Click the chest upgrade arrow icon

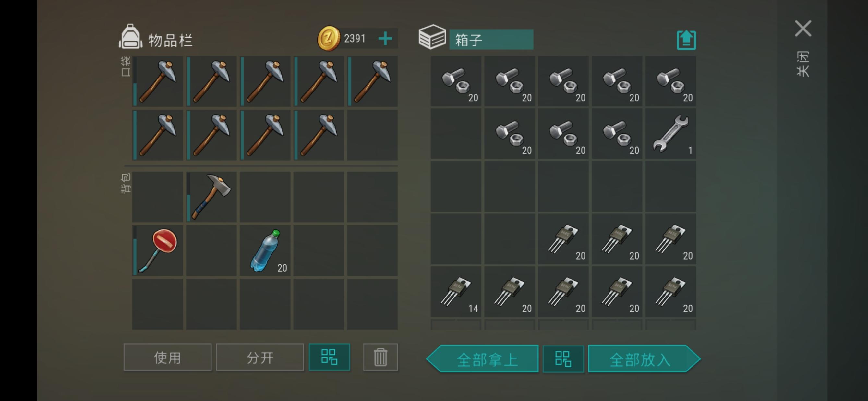(x=686, y=40)
